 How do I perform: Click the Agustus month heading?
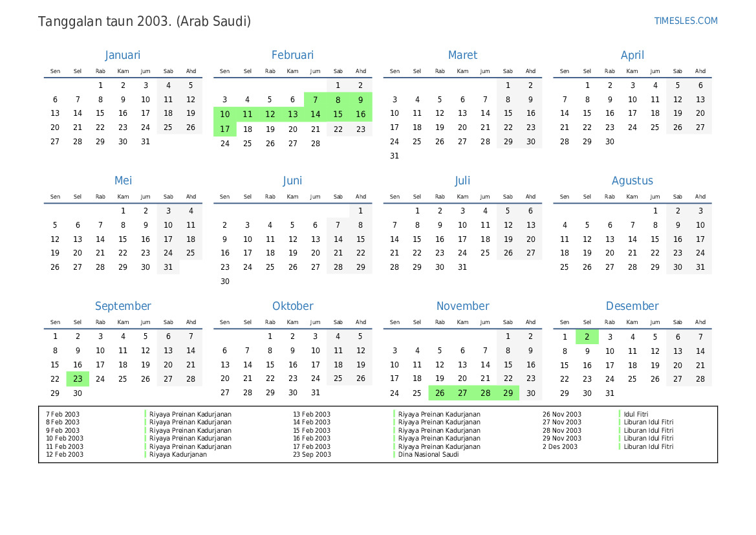[x=632, y=180]
